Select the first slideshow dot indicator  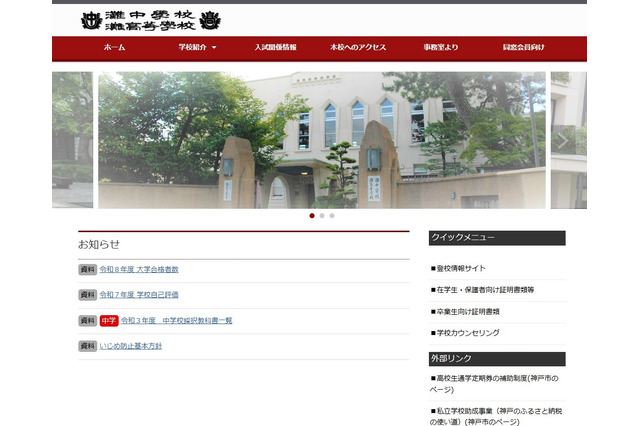pos(312,216)
